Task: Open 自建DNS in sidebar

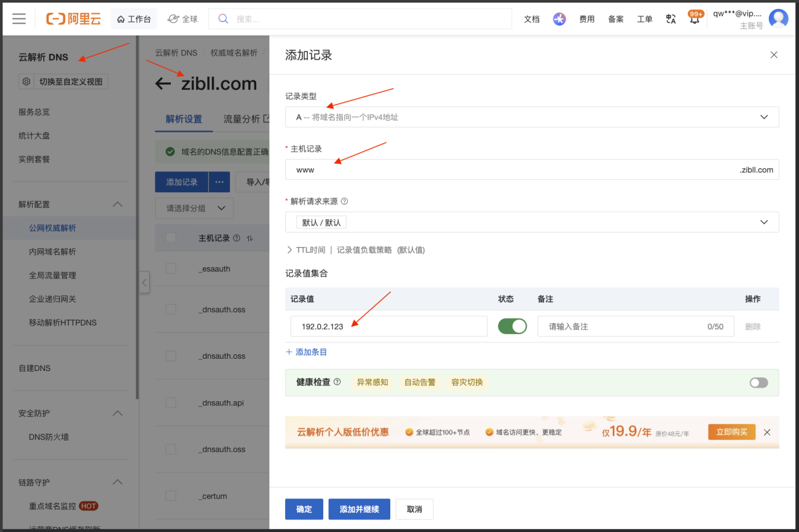Action: tap(34, 368)
